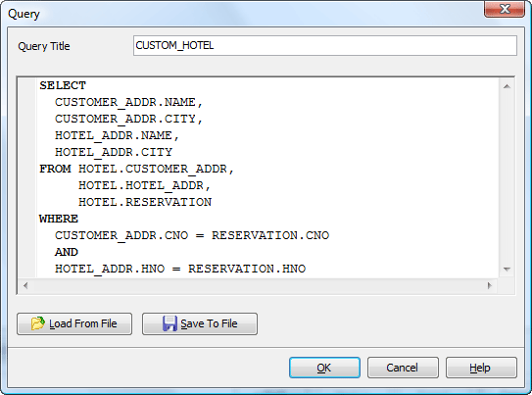Viewport: 532px width, 395px height.
Task: Click the horizontal scrollbar track under the SQL
Action: (x=257, y=286)
